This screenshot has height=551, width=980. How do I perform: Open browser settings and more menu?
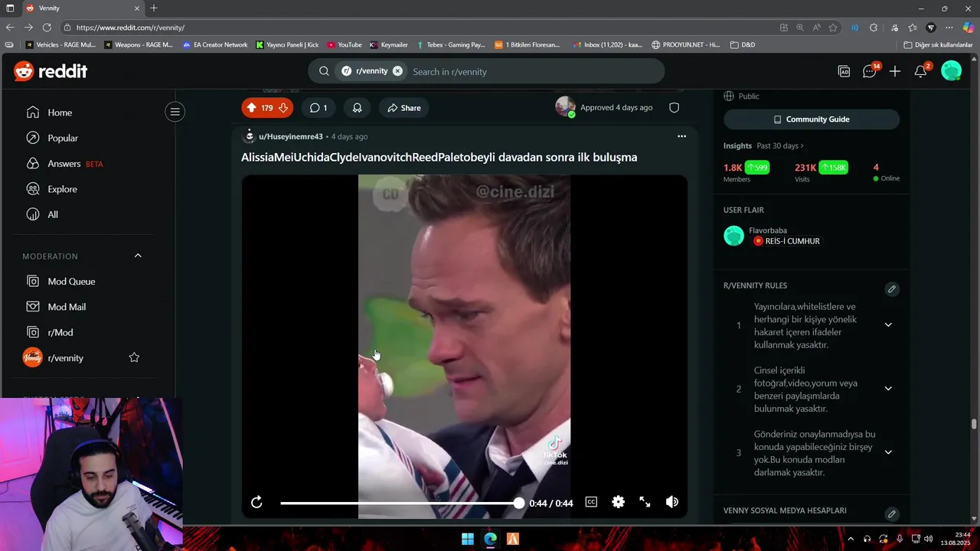point(950,28)
